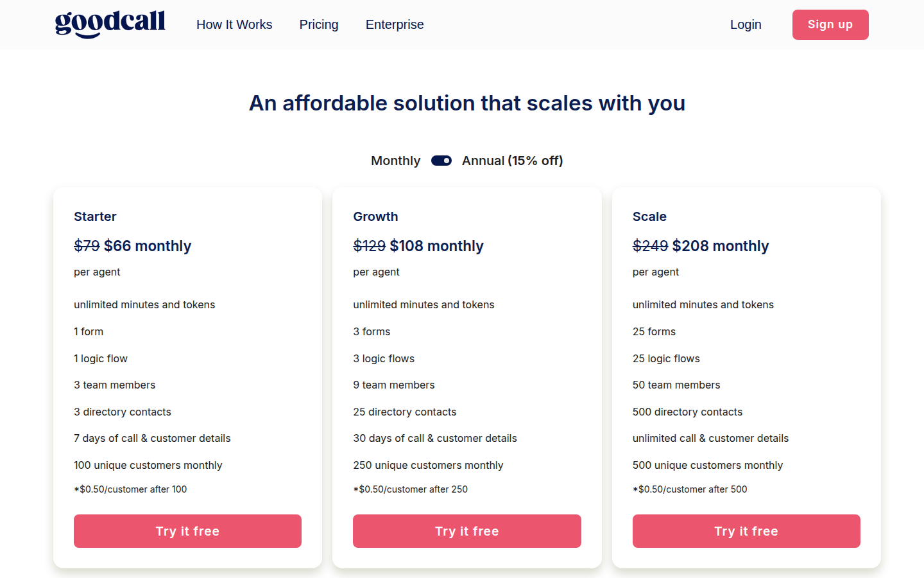Open the Enterprise nav link
The width and height of the screenshot is (924, 578).
pyautogui.click(x=395, y=24)
